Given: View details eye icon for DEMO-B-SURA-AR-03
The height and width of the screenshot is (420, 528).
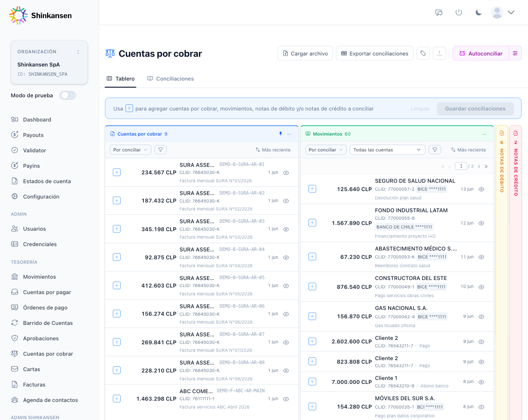Looking at the screenshot, I should 286,229.
